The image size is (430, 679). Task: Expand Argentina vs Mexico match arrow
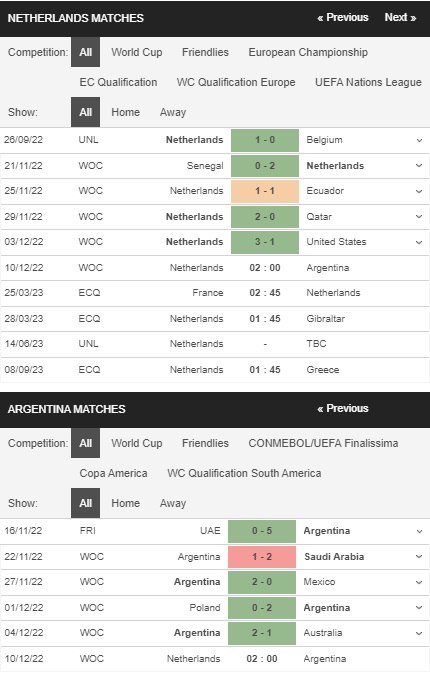pos(419,582)
